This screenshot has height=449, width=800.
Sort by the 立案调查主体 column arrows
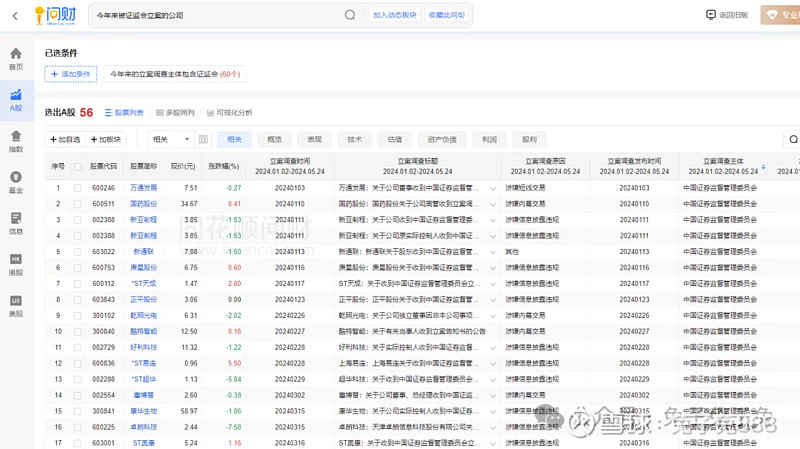[x=763, y=166]
